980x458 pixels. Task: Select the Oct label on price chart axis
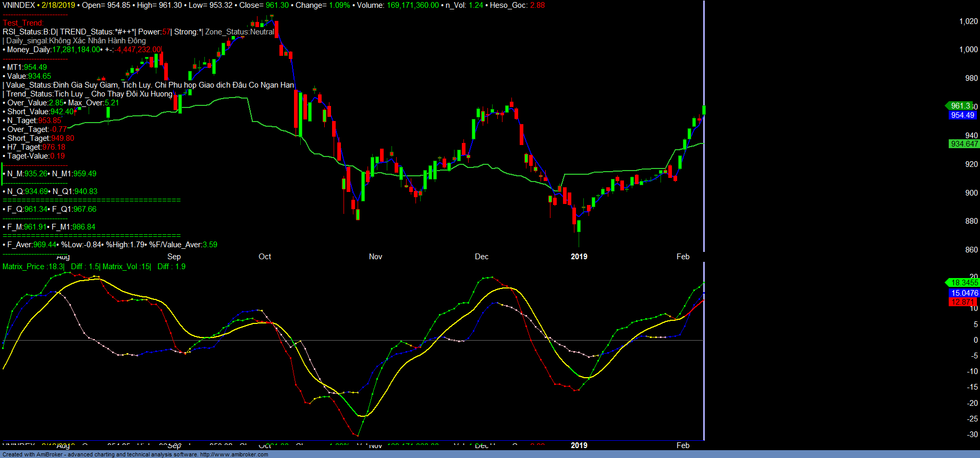(265, 257)
